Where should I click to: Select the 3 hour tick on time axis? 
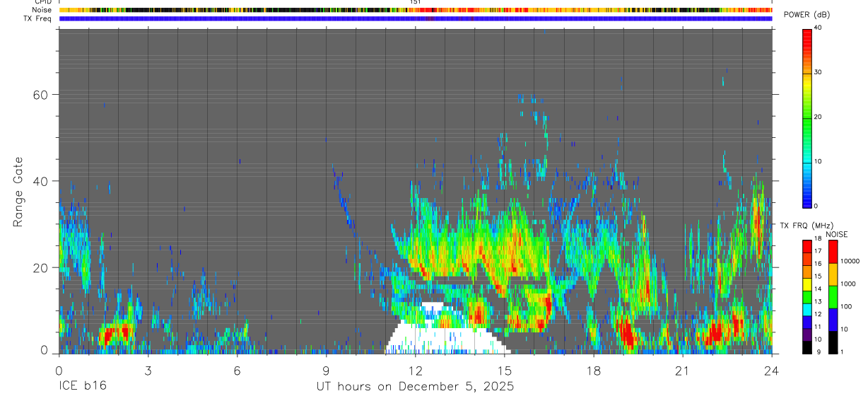tap(148, 370)
